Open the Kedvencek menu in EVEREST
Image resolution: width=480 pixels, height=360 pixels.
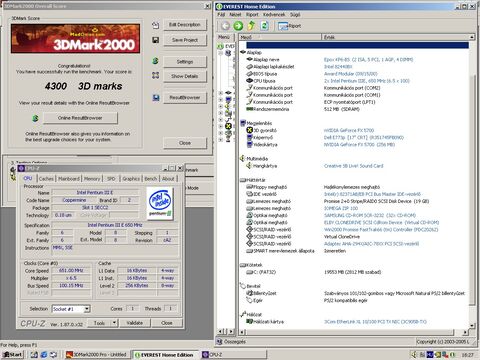click(x=274, y=15)
